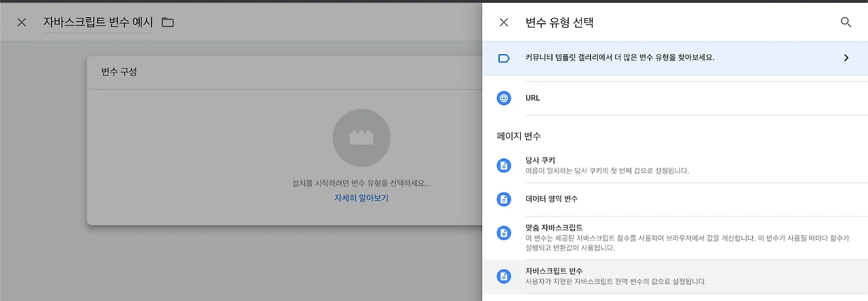
Task: Select 맞춤 자바스크립트 variable type
Action: (675, 237)
